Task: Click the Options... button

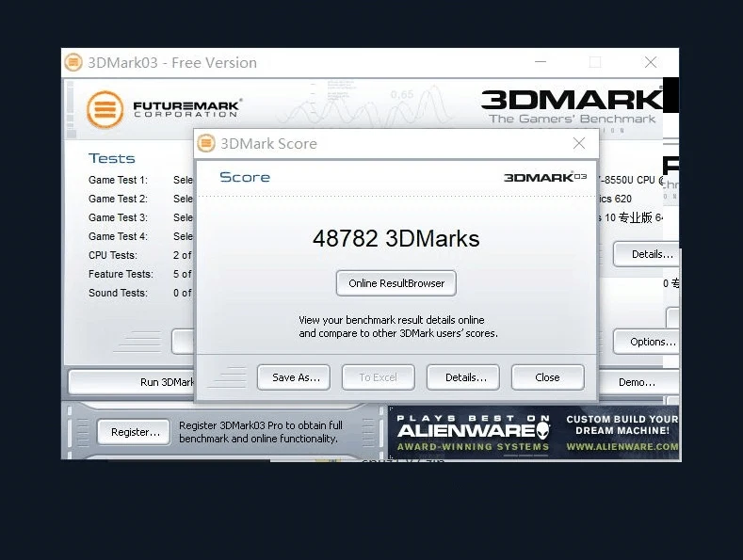Action: click(x=648, y=342)
